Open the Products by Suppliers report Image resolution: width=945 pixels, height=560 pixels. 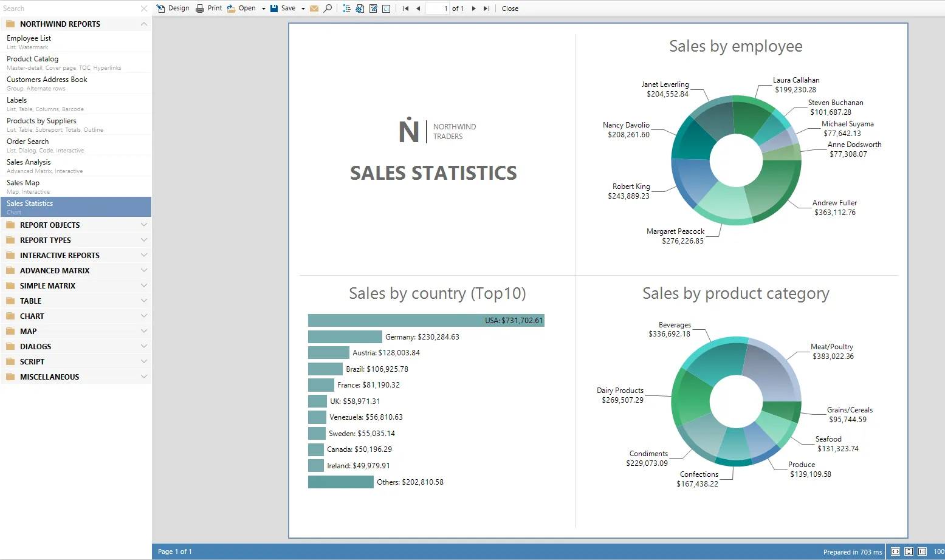point(76,125)
